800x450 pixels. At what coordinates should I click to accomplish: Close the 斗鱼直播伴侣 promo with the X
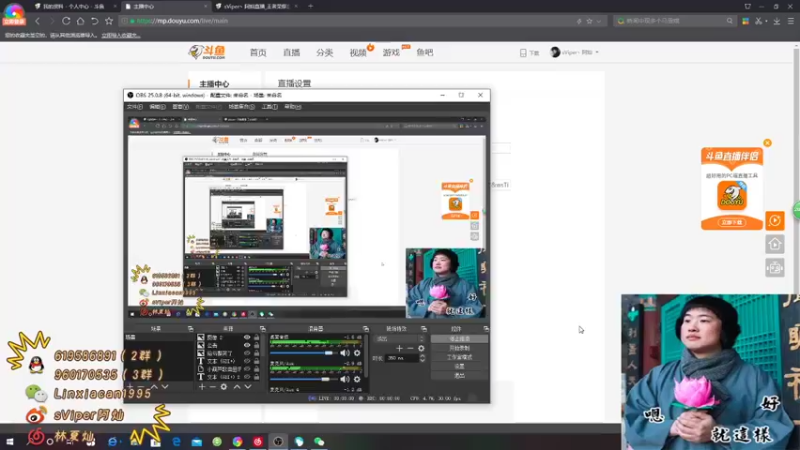tap(767, 143)
